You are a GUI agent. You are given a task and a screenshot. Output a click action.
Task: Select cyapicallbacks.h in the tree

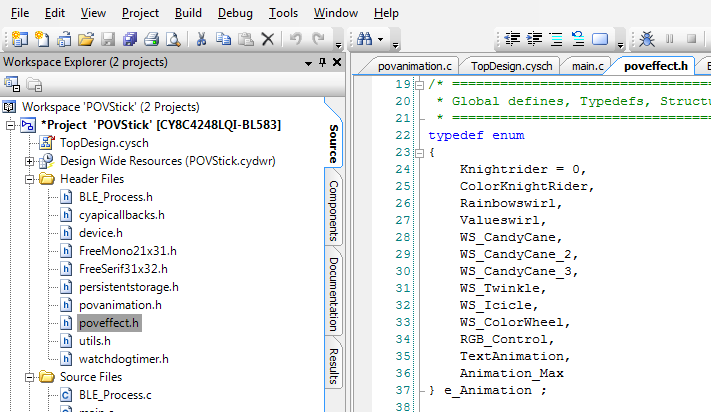click(122, 215)
